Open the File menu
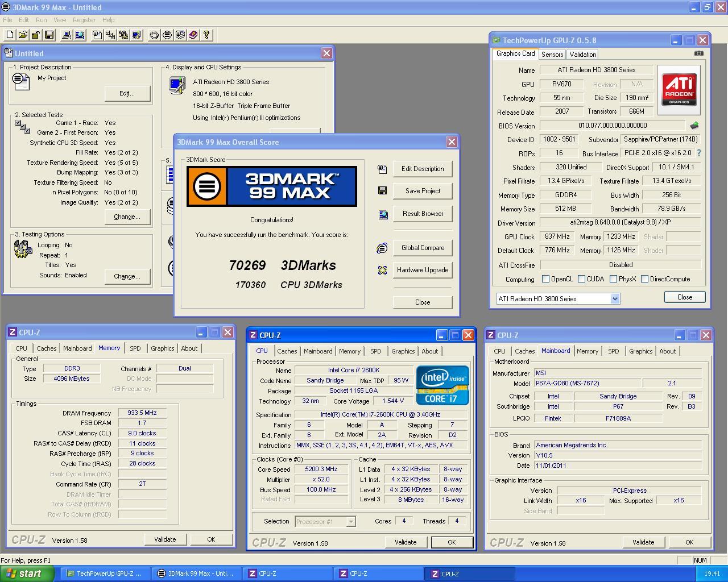Screen dimensions: 728x582 (x=7, y=20)
